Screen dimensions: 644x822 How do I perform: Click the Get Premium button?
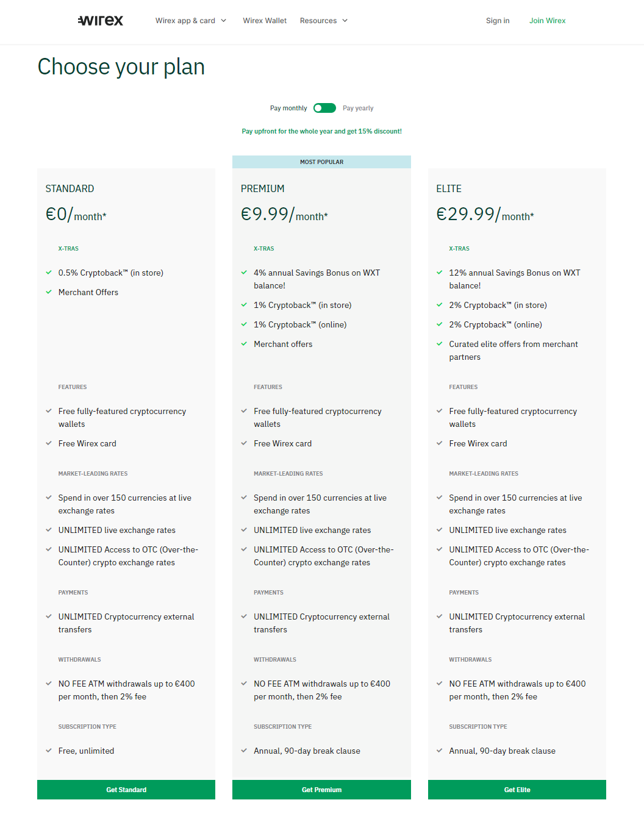321,789
